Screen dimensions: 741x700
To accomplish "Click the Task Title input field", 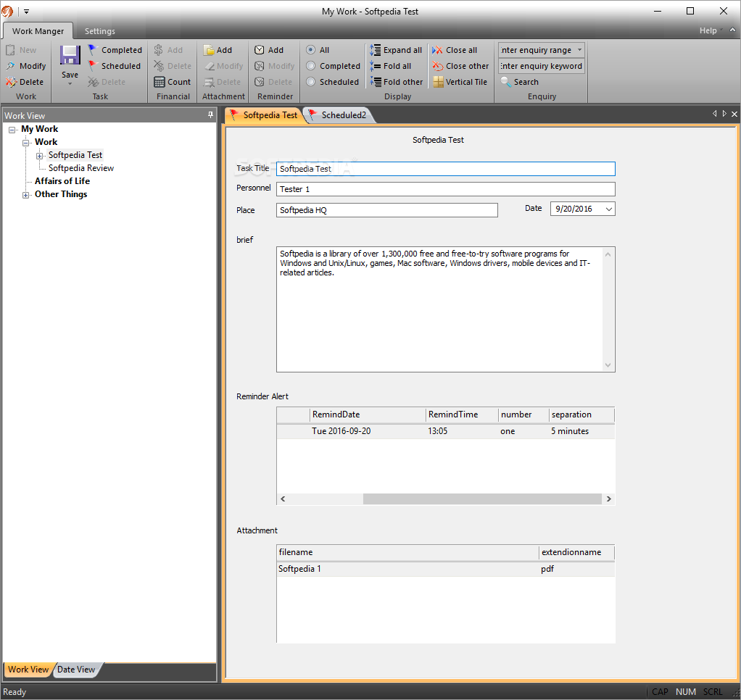I will [x=445, y=169].
